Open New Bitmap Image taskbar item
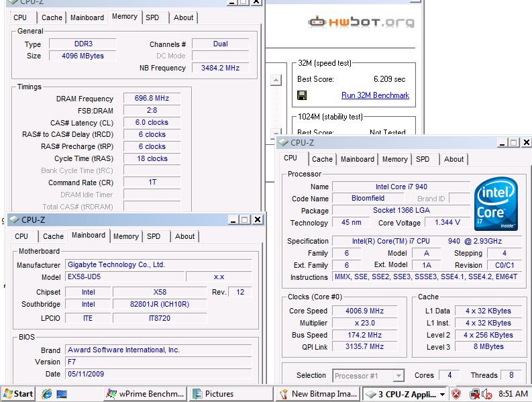532x402 pixels. (318, 394)
